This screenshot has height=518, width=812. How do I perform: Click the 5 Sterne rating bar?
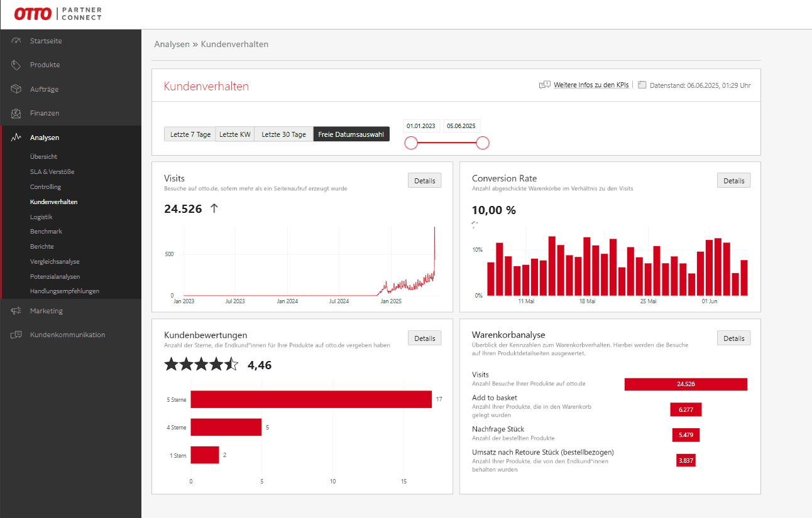click(311, 399)
